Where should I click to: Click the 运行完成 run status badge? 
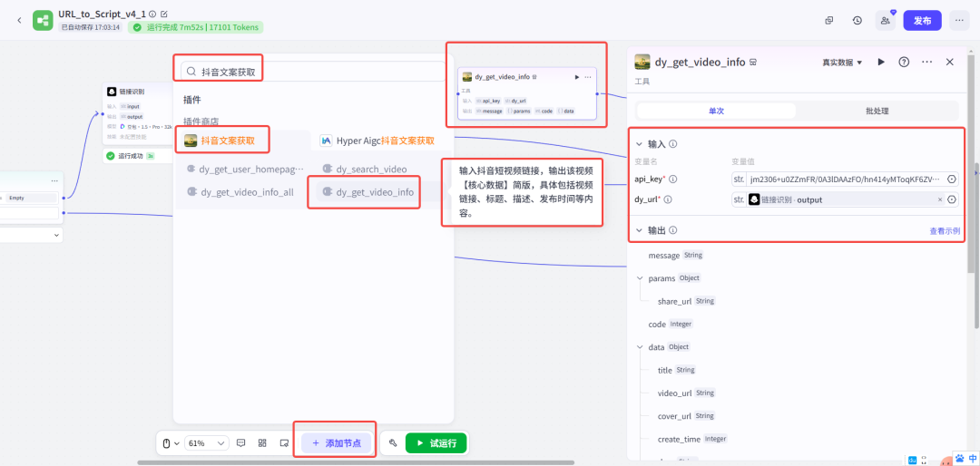pyautogui.click(x=196, y=27)
